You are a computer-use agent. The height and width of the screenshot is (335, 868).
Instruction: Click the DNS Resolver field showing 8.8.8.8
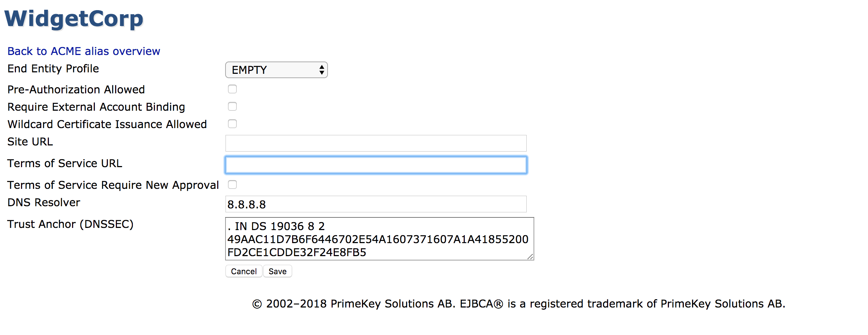(x=376, y=204)
